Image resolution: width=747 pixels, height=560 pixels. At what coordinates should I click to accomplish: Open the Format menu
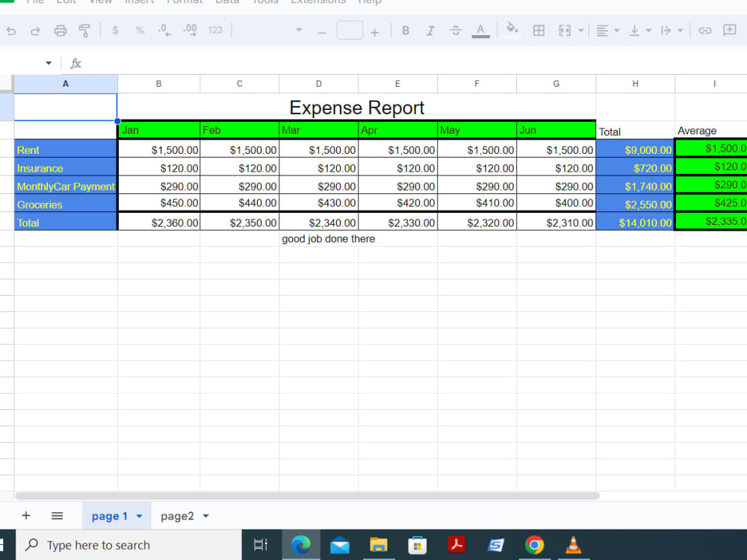coord(184,2)
